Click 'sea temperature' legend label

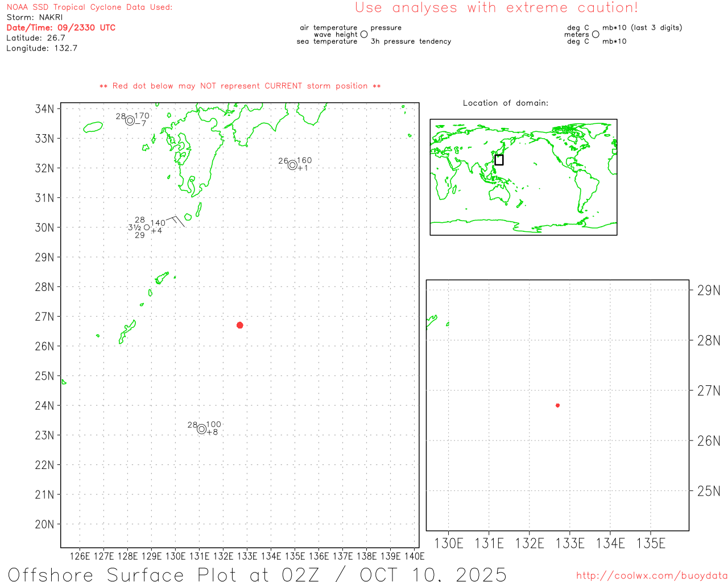(327, 41)
